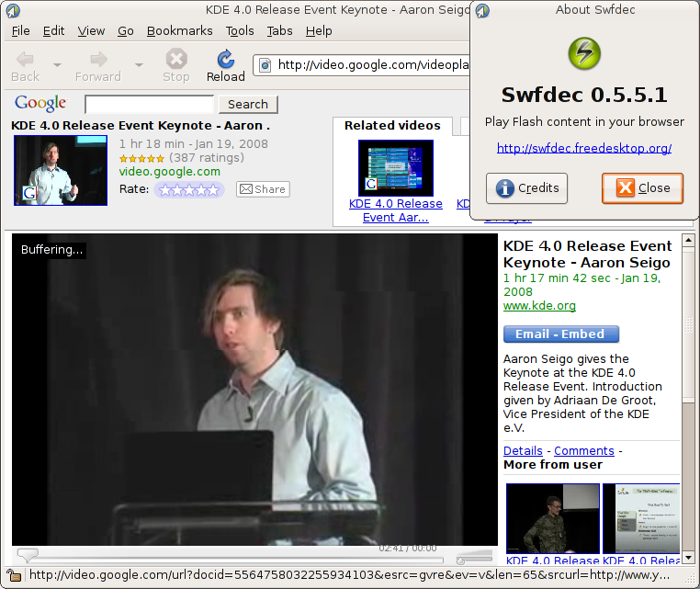Click the video.google.com address bar field
700x589 pixels.
361,65
